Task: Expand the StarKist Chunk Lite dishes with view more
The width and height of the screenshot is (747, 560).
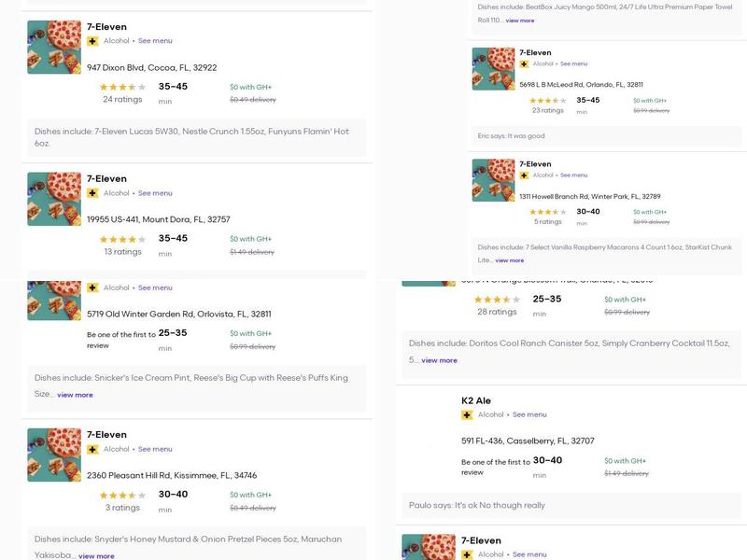Action: pos(510,260)
